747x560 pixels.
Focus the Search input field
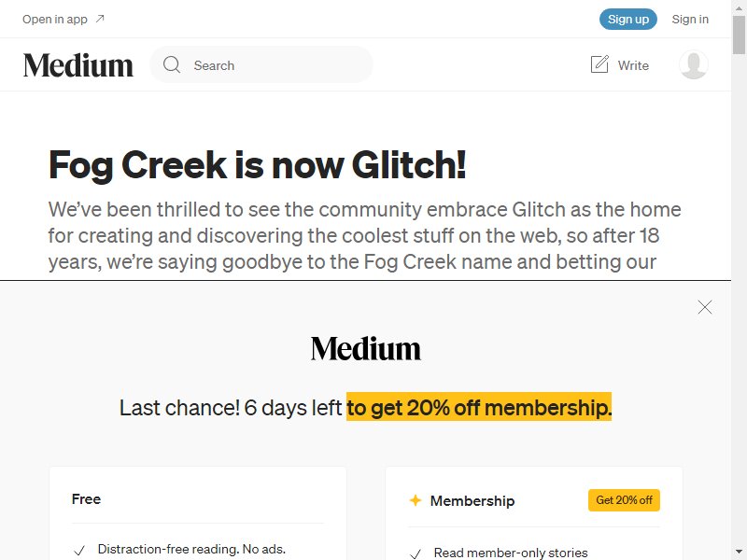[x=261, y=64]
